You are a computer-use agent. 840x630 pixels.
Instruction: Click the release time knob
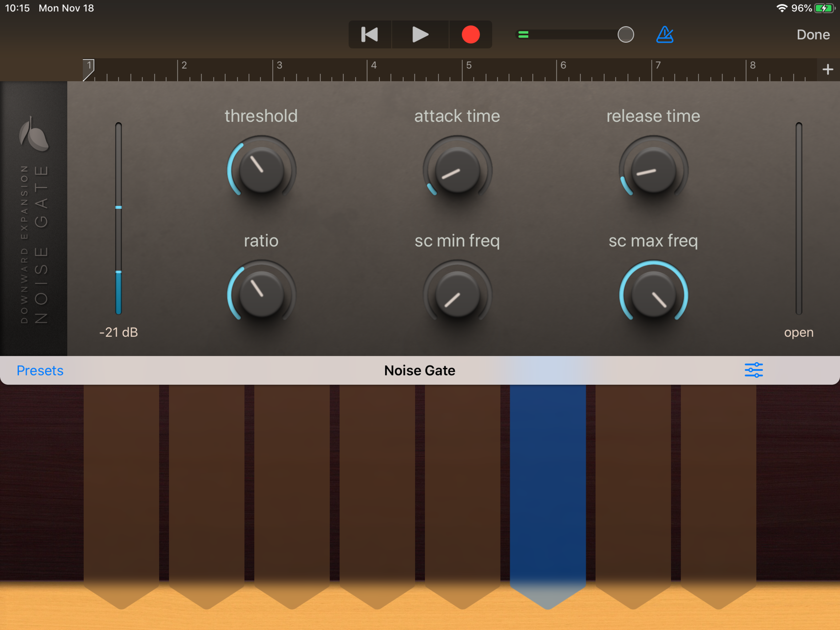(653, 169)
